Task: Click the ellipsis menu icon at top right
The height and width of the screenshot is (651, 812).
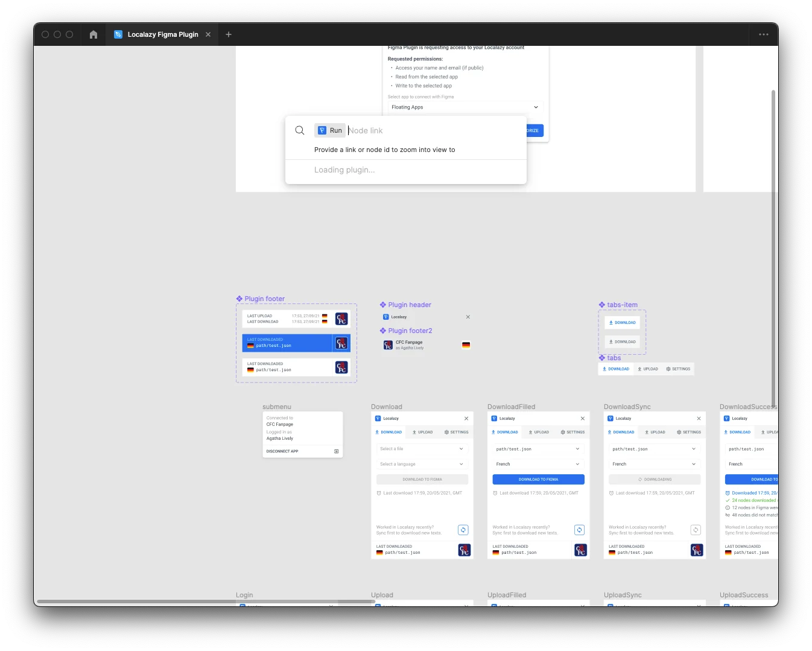Action: click(x=763, y=34)
